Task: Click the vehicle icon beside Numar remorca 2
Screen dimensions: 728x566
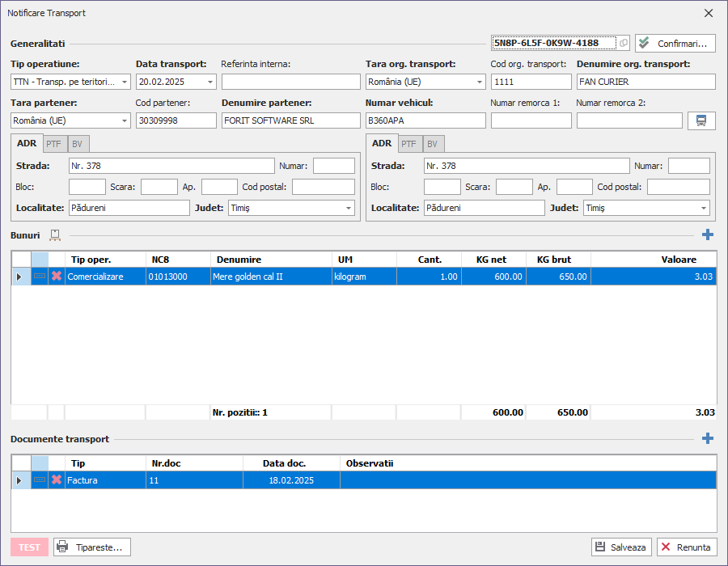Action: [701, 120]
